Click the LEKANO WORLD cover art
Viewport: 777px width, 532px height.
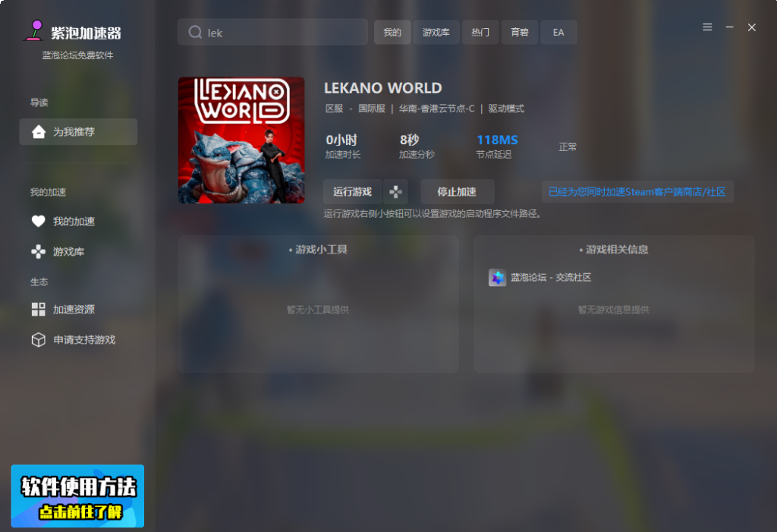pos(241,140)
